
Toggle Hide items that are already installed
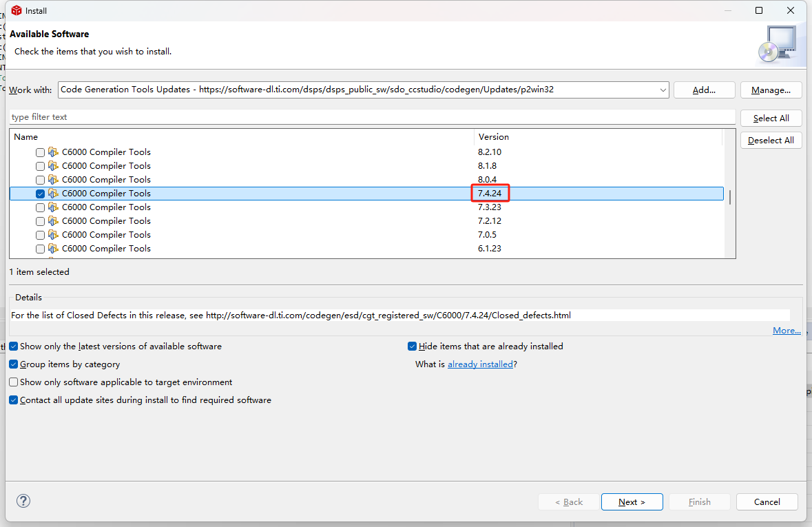pos(413,346)
